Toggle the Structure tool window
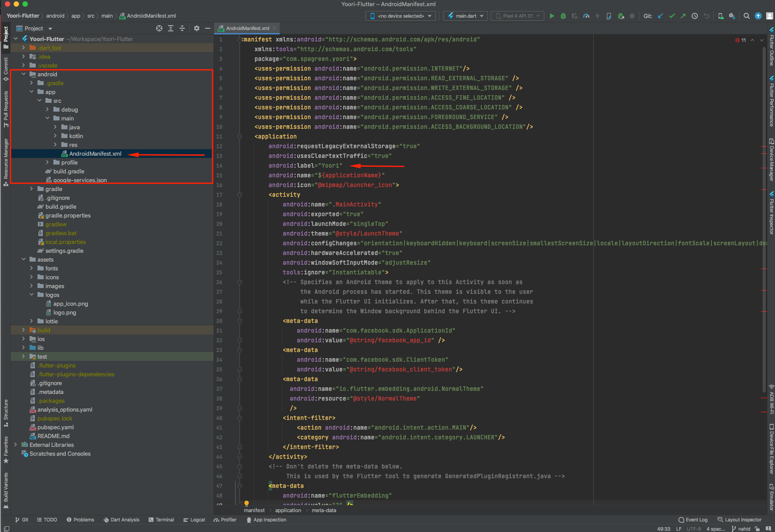 pyautogui.click(x=6, y=413)
